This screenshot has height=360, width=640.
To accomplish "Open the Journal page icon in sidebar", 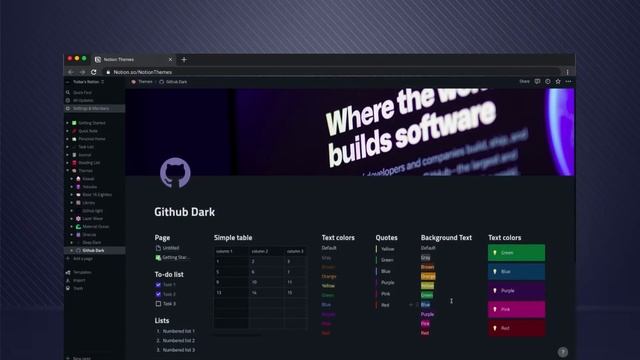I will coord(74,155).
